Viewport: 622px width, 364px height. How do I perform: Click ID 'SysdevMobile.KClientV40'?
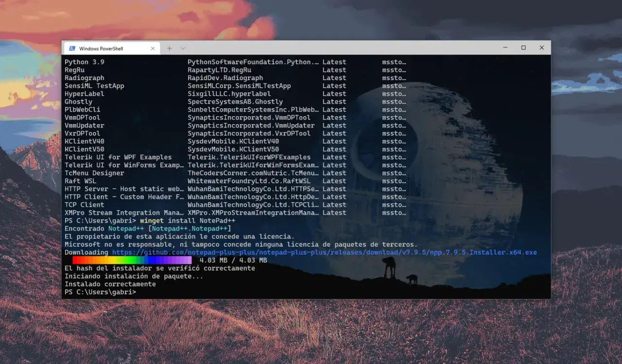pyautogui.click(x=233, y=141)
